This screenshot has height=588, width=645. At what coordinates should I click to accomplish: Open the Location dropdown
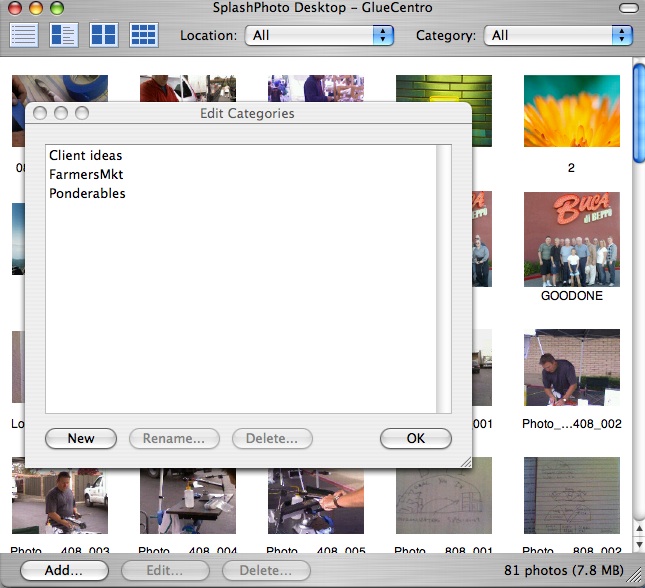322,35
